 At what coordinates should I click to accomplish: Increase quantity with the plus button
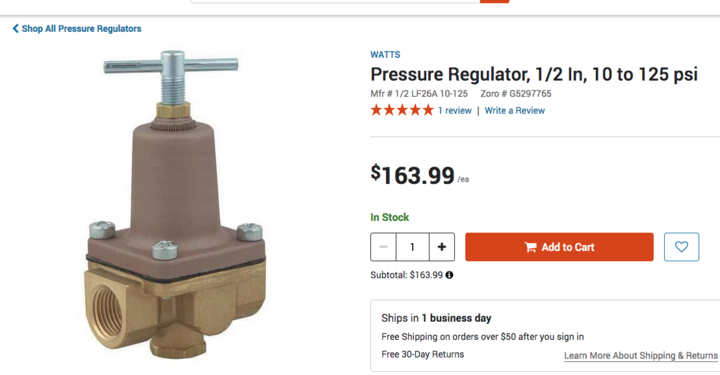442,247
